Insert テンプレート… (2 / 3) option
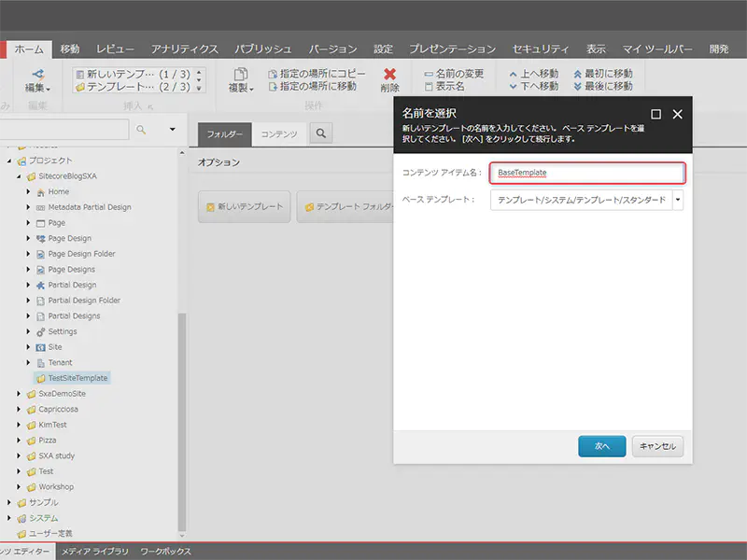 [x=133, y=87]
